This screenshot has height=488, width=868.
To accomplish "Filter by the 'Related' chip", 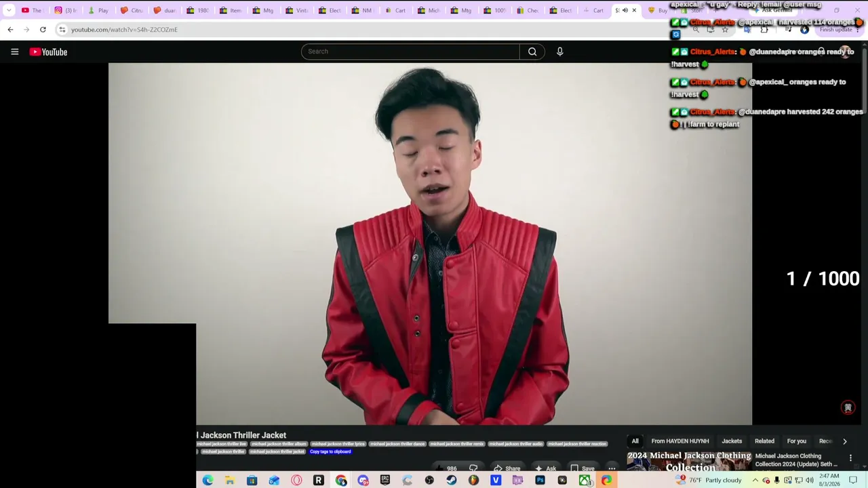I will (764, 441).
